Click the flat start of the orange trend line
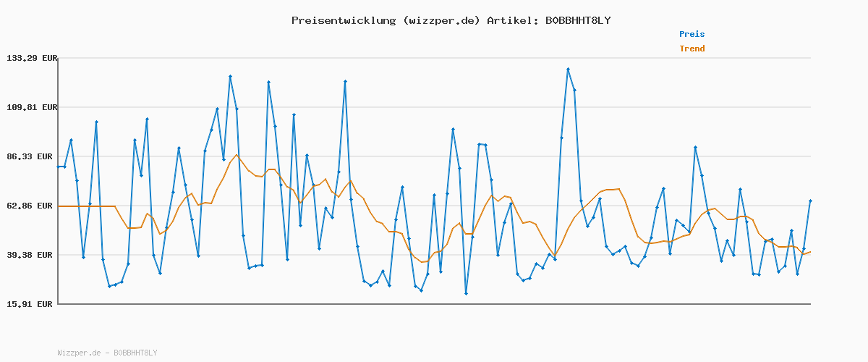Viewport: 868px width, 362px height. 87,206
